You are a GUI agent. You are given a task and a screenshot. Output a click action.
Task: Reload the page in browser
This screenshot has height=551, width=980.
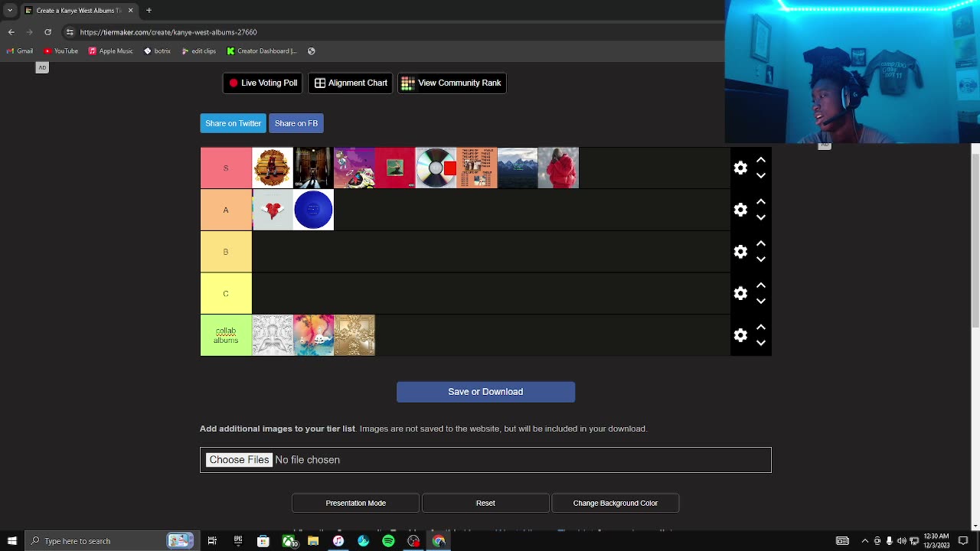coord(47,32)
